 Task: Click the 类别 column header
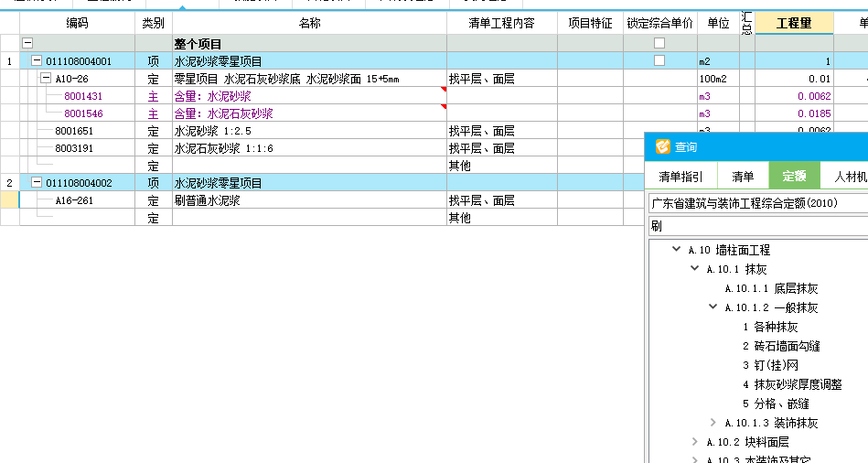[154, 23]
